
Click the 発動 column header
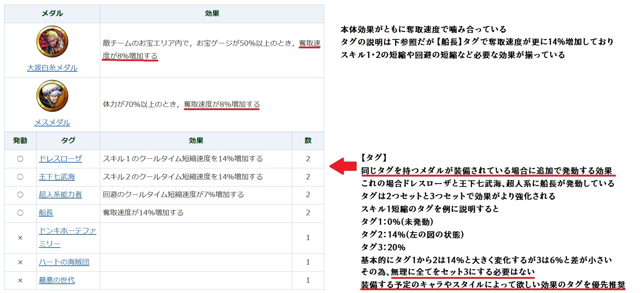click(x=20, y=141)
